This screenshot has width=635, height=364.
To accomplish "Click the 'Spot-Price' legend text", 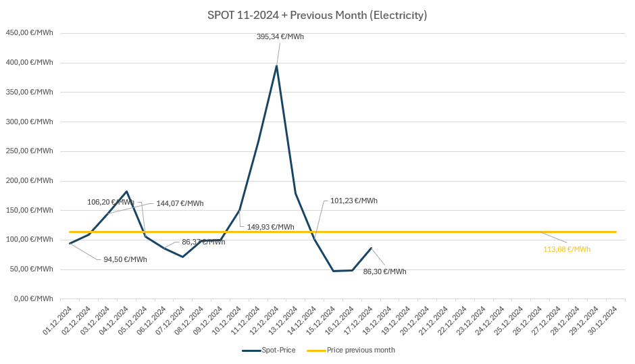I will pos(279,350).
